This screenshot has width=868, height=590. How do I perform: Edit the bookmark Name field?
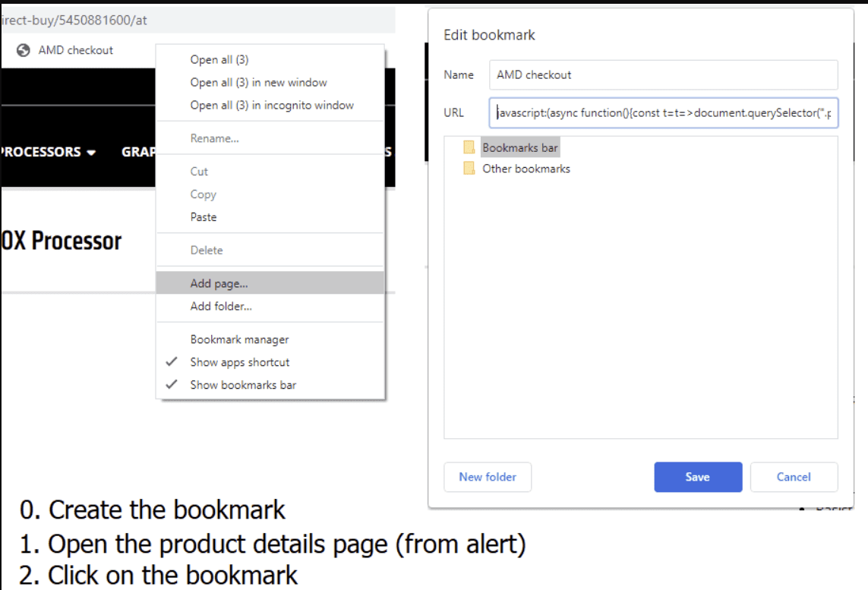(x=663, y=74)
